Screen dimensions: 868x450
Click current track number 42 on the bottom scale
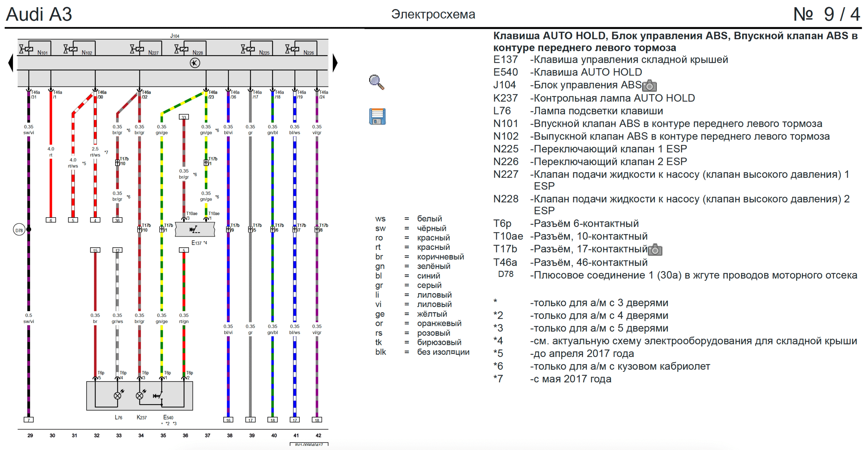(318, 435)
